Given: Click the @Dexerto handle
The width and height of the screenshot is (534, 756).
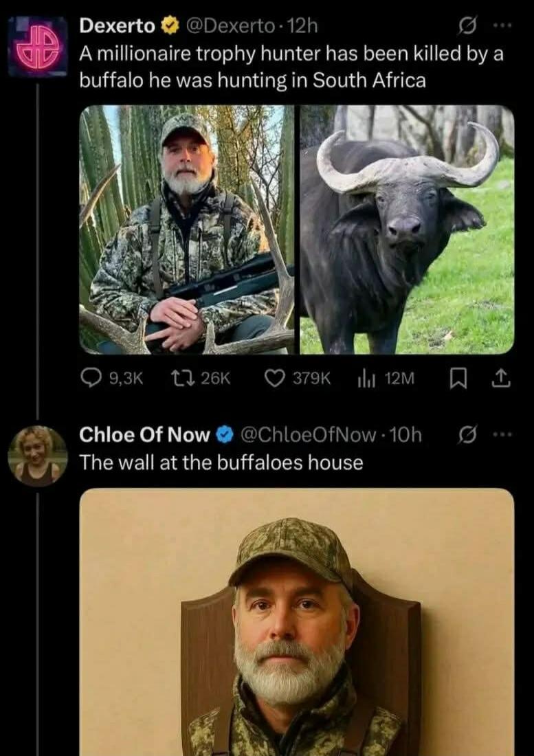Looking at the screenshot, I should point(230,26).
